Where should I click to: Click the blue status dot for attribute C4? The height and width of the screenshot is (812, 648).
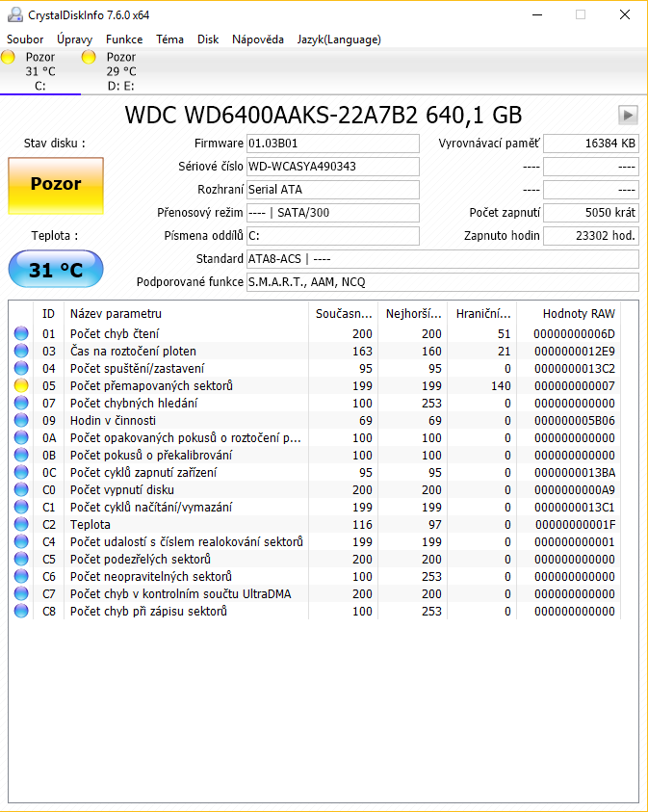click(21, 541)
